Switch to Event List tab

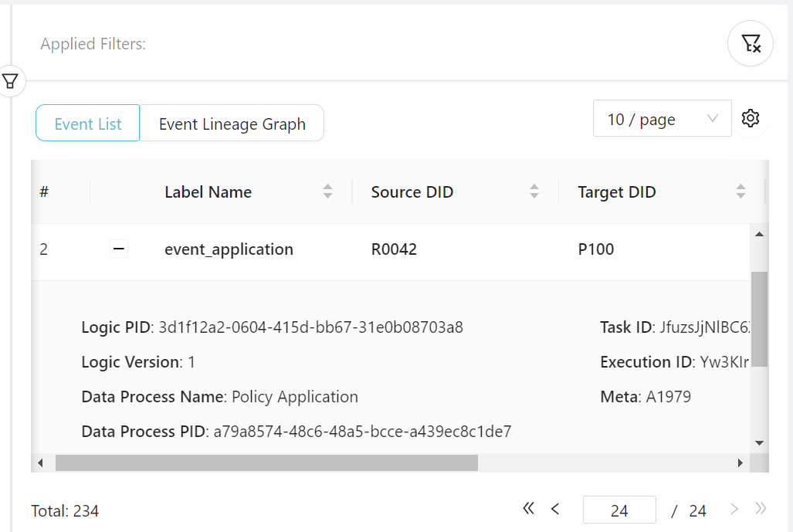[88, 124]
